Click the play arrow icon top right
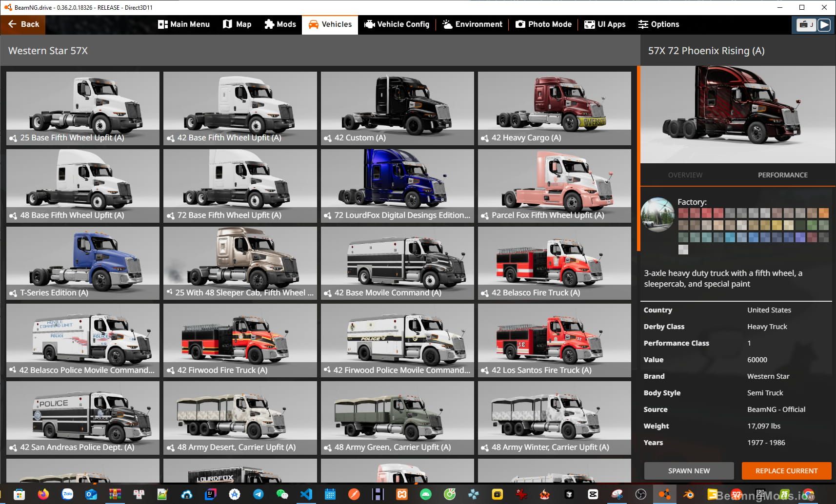Viewport: 836px width, 504px height. 824,24
